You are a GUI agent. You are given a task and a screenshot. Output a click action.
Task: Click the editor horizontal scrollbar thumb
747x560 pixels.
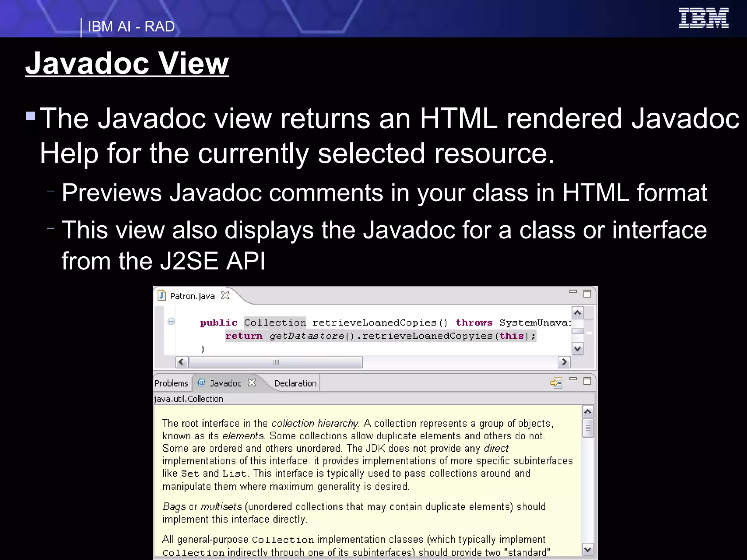tap(276, 362)
